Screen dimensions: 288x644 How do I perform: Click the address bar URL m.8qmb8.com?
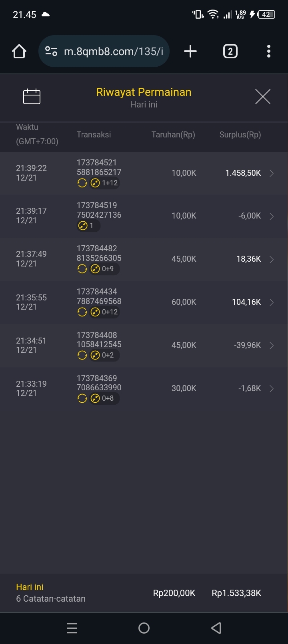tap(114, 52)
